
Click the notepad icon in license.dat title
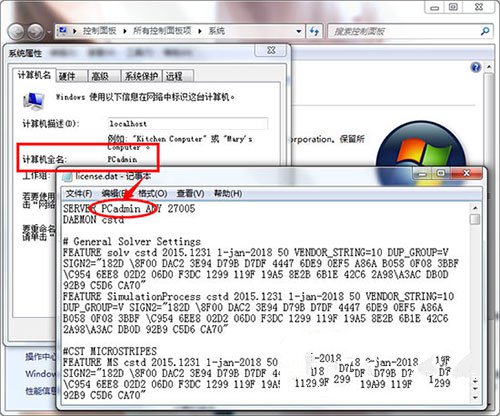point(67,176)
